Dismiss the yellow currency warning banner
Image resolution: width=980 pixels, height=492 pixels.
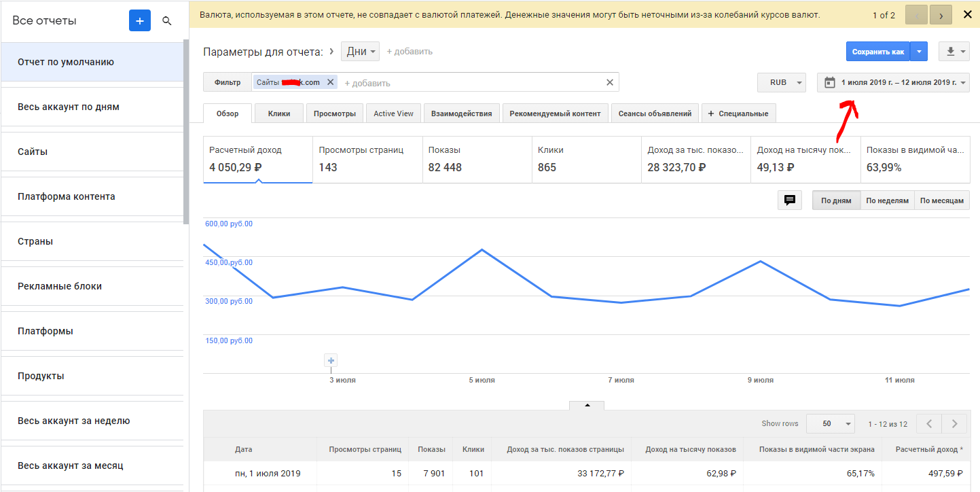[967, 14]
